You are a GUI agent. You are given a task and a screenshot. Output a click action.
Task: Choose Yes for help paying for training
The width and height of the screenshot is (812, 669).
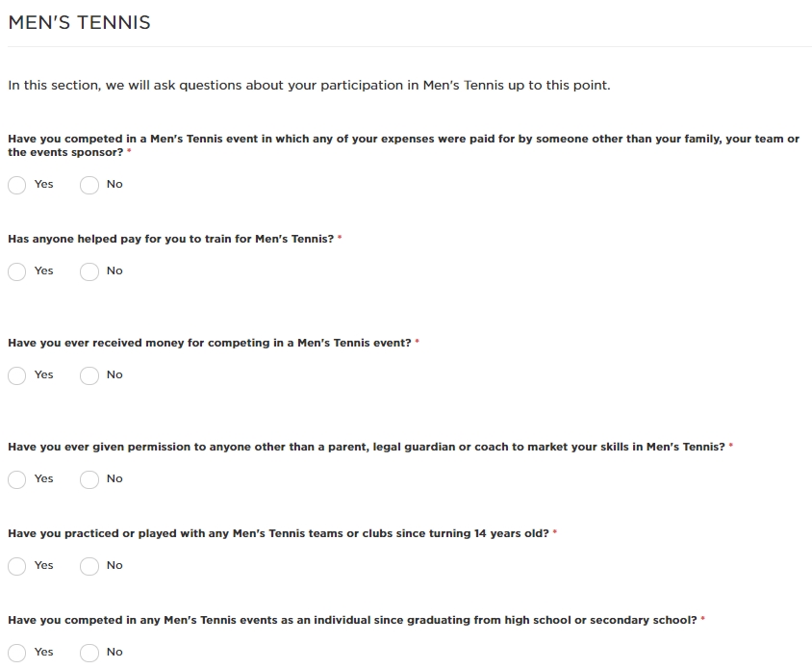pos(17,271)
